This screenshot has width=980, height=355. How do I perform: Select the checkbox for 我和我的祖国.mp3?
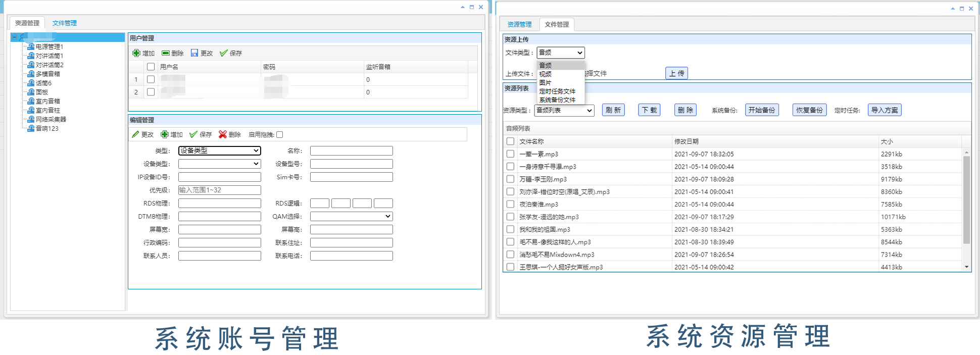[511, 229]
